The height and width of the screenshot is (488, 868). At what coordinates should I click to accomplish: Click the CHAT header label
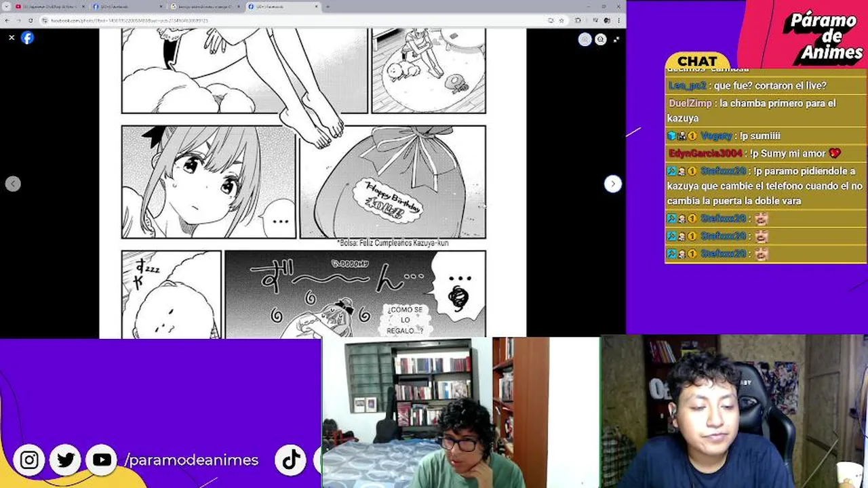point(696,62)
